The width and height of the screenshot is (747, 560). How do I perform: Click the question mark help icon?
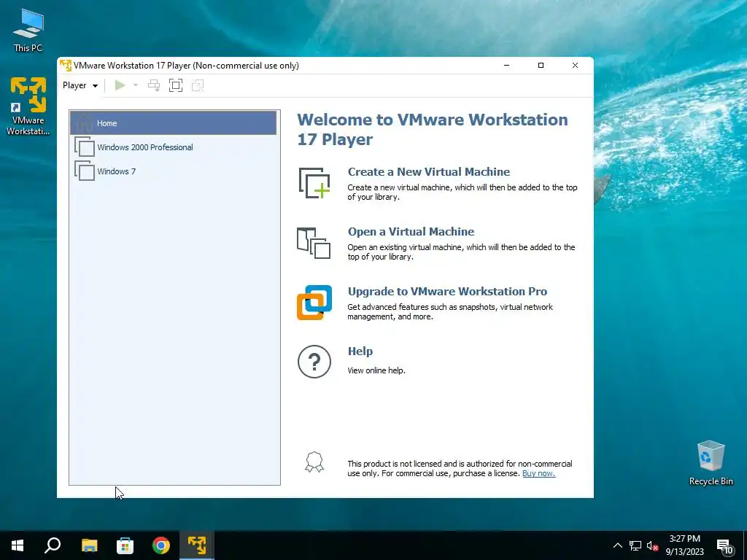[x=314, y=362]
